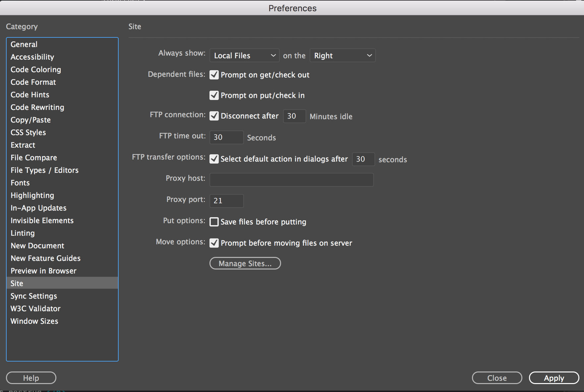Viewport: 584px width, 392px height.
Task: Open Sync Settings preferences
Action: pos(33,296)
